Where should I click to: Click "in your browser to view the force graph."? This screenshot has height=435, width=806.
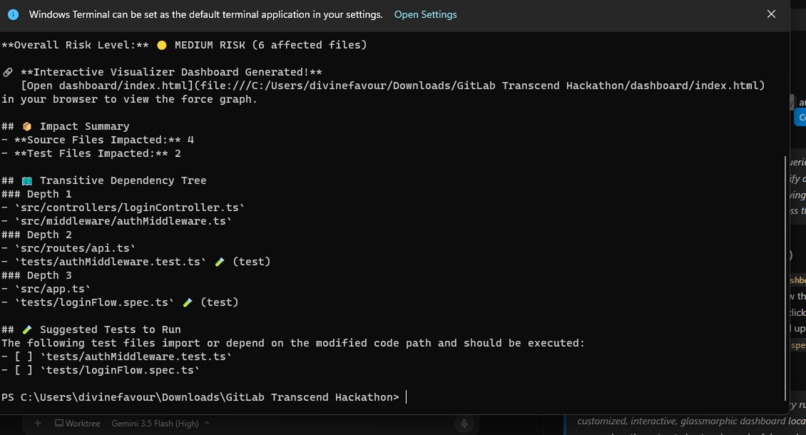(x=129, y=99)
